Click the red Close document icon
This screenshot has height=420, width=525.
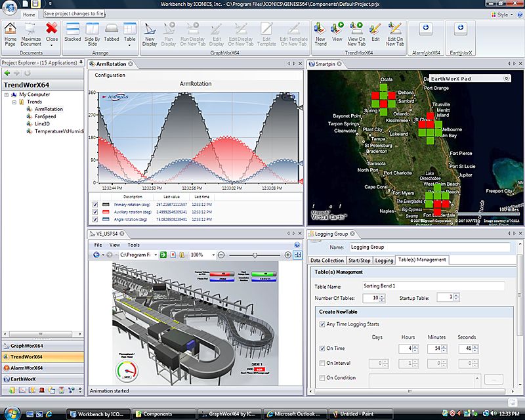[52, 28]
